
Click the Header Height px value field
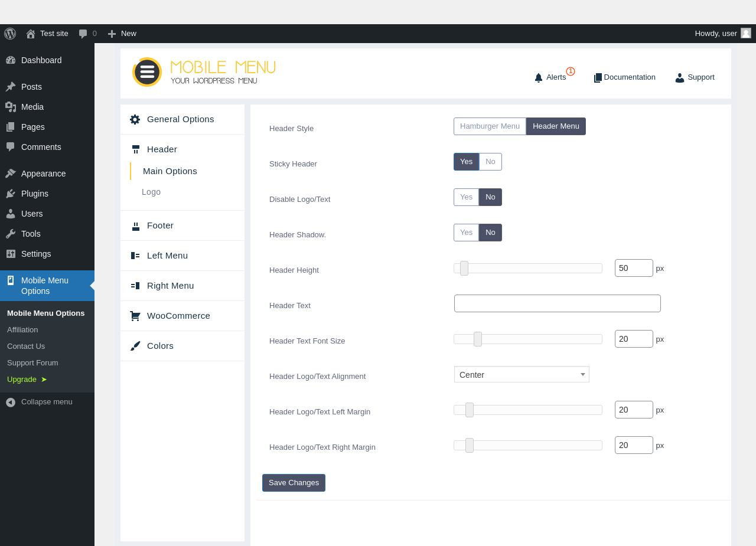634,268
